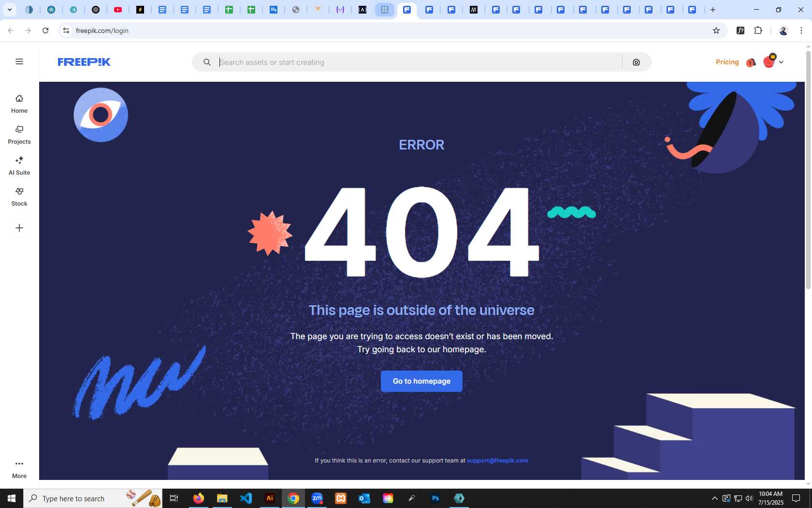View site information icon in address bar
This screenshot has width=812, height=508.
tap(66, 30)
